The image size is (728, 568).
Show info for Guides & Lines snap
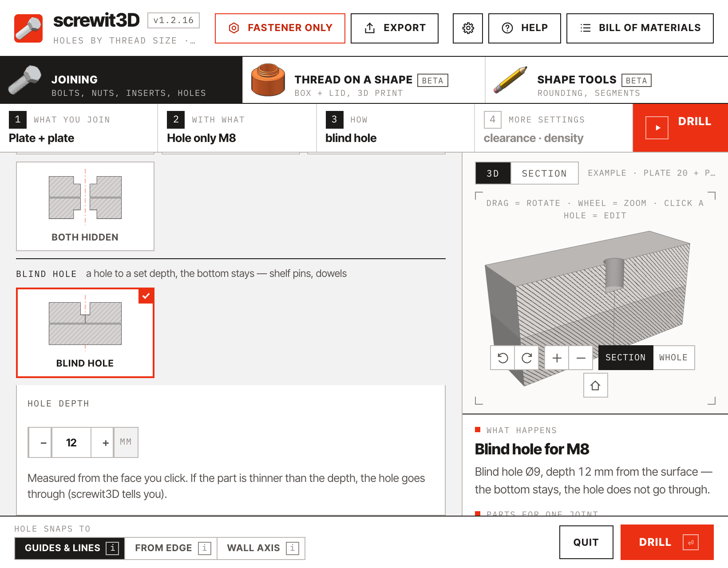[x=113, y=548]
